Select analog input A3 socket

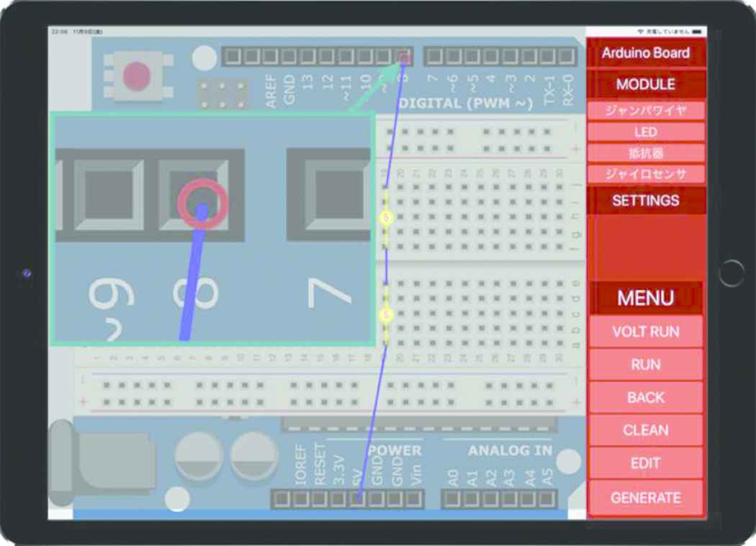click(x=508, y=499)
